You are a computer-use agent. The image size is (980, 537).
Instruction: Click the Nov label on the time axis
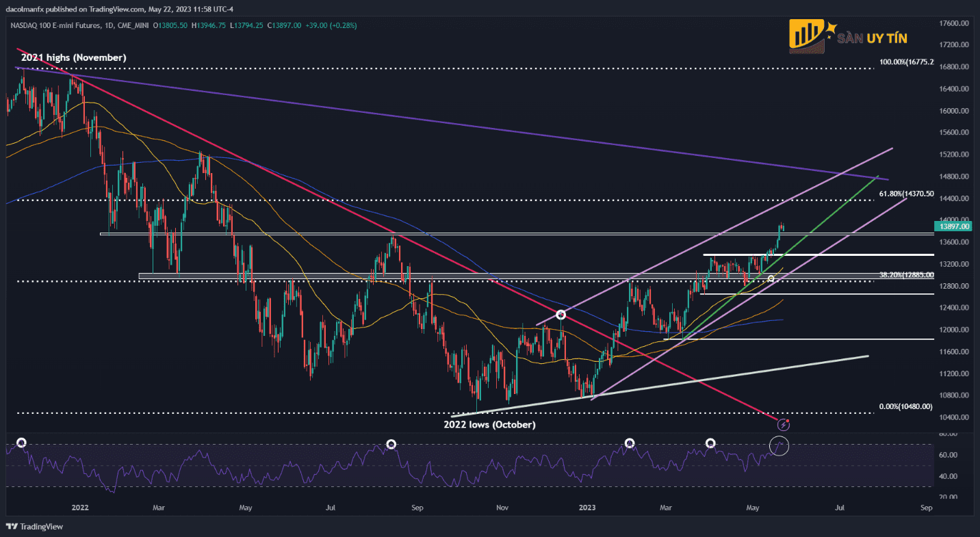coord(502,508)
